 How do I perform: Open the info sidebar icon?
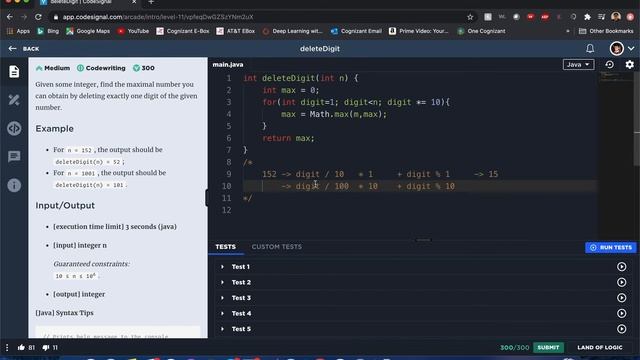pos(14,185)
